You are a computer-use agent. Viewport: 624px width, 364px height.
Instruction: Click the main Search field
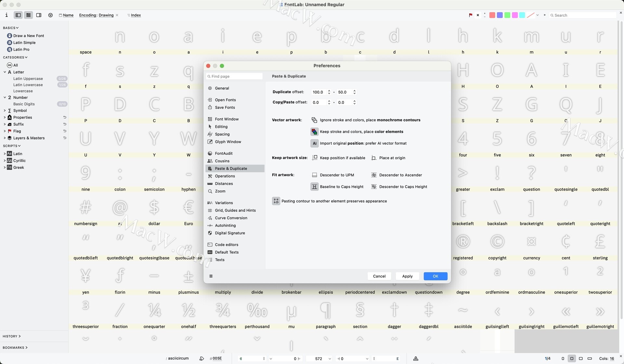(x=583, y=15)
